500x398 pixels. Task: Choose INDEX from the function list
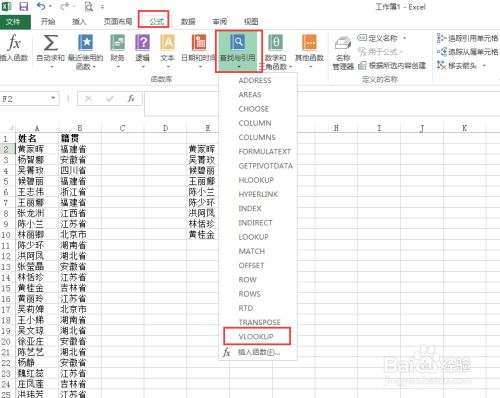pos(257,208)
